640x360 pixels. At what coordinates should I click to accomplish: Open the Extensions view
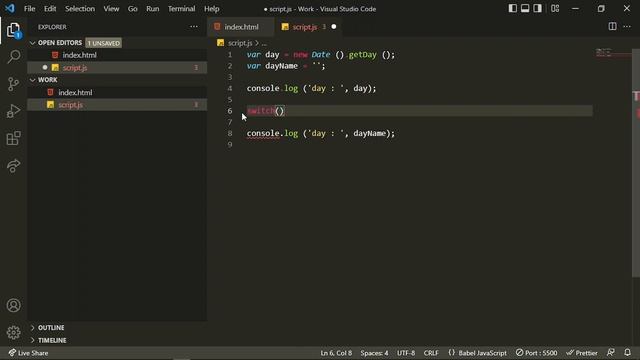(13, 138)
